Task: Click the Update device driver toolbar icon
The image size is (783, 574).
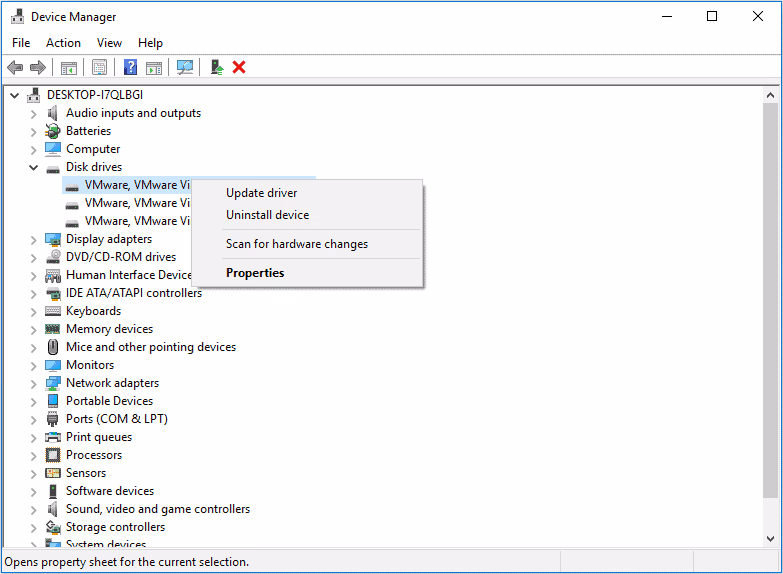Action: (x=216, y=67)
